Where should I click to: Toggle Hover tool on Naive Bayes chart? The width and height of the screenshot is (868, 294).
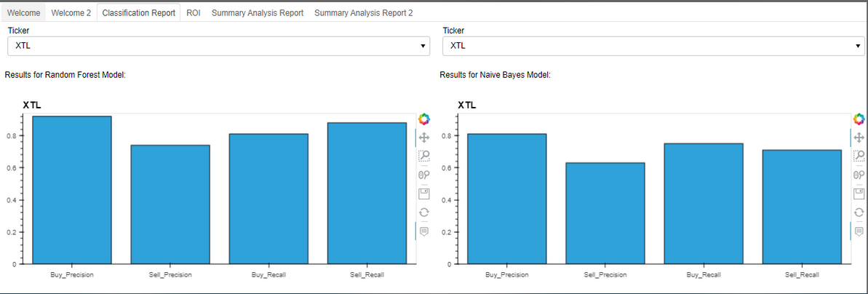tap(859, 231)
